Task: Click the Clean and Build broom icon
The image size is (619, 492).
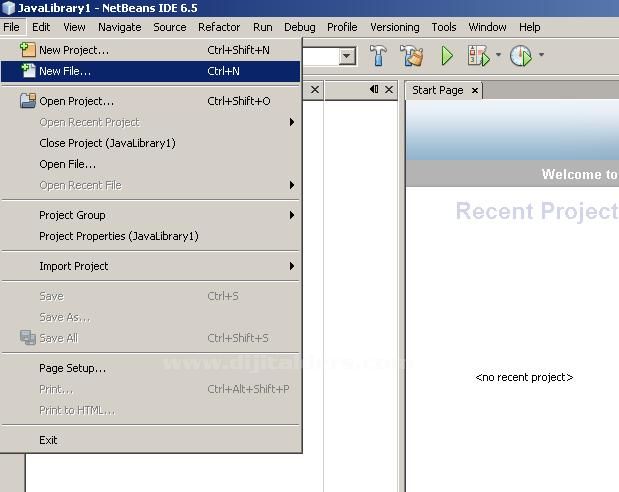Action: pyautogui.click(x=412, y=55)
